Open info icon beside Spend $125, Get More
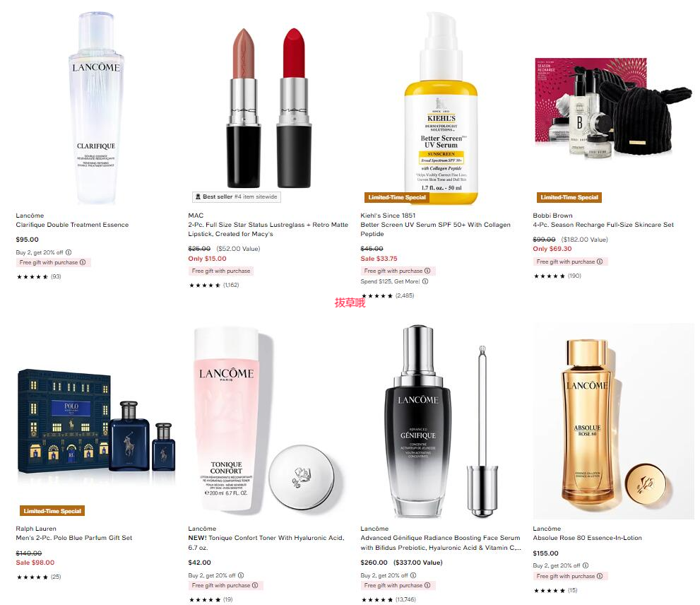The width and height of the screenshot is (700, 605). pos(425,281)
